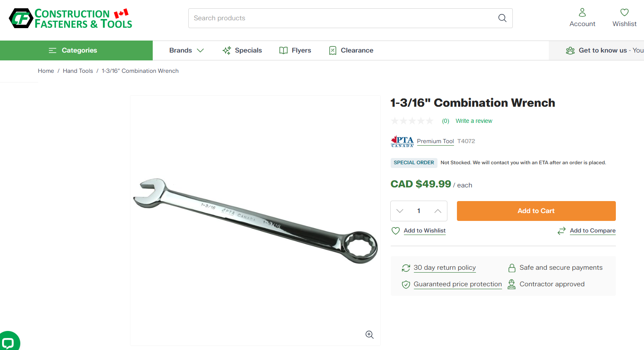Expand the Brands dropdown
The height and width of the screenshot is (350, 644).
coord(187,50)
